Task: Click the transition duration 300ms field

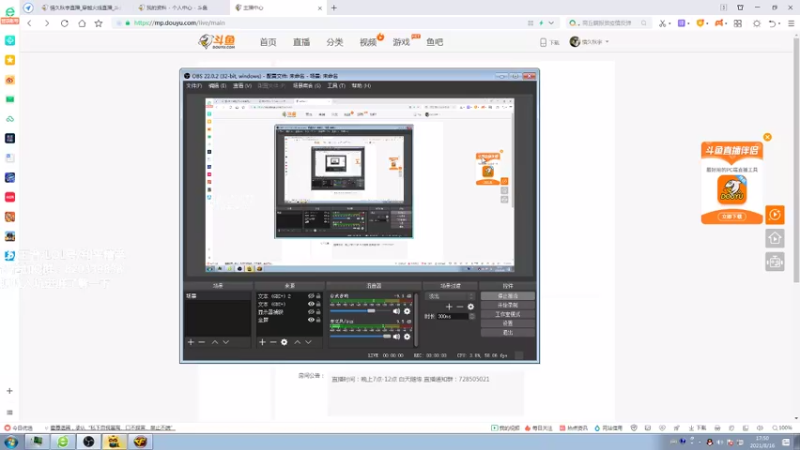Action: 453,316
